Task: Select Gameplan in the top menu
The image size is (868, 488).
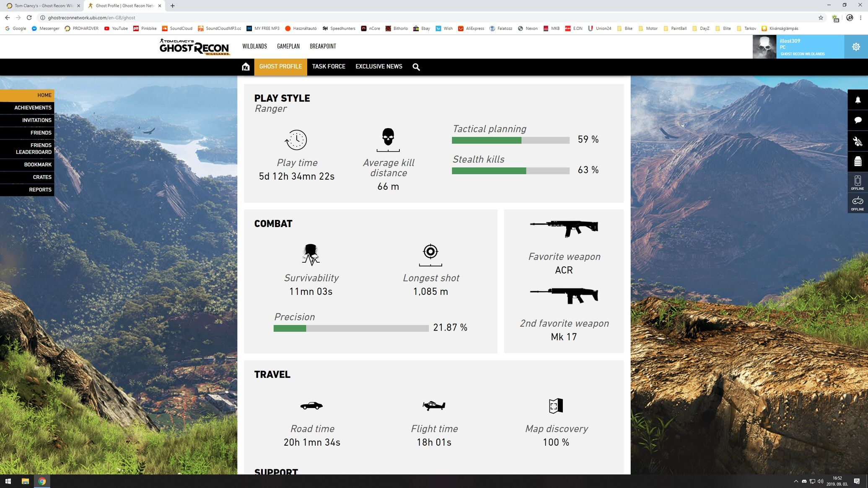Action: 288,46
